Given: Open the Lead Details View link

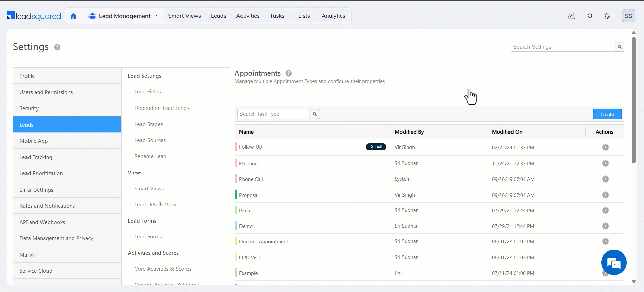Looking at the screenshot, I should point(155,204).
